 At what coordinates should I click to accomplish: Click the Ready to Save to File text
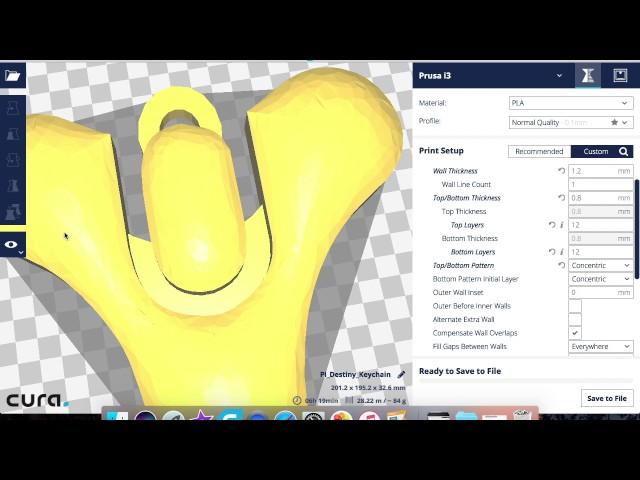coord(460,371)
